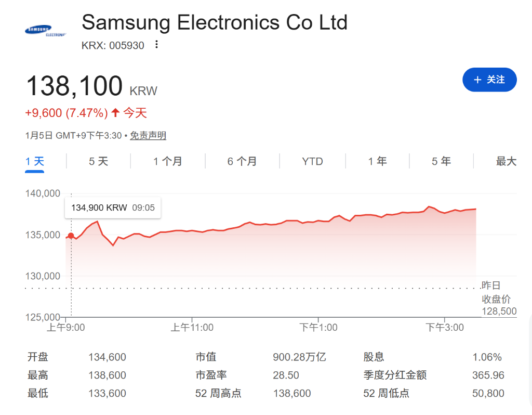The image size is (532, 415).
Task: Click the Samsung Electronics logo
Action: pos(46,31)
